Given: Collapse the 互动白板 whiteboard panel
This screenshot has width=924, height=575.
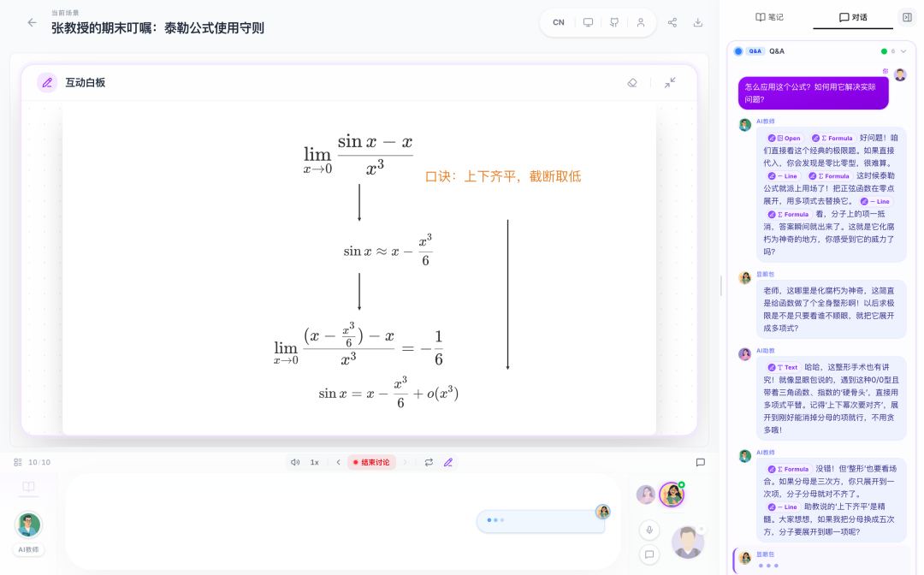Looking at the screenshot, I should pyautogui.click(x=670, y=83).
